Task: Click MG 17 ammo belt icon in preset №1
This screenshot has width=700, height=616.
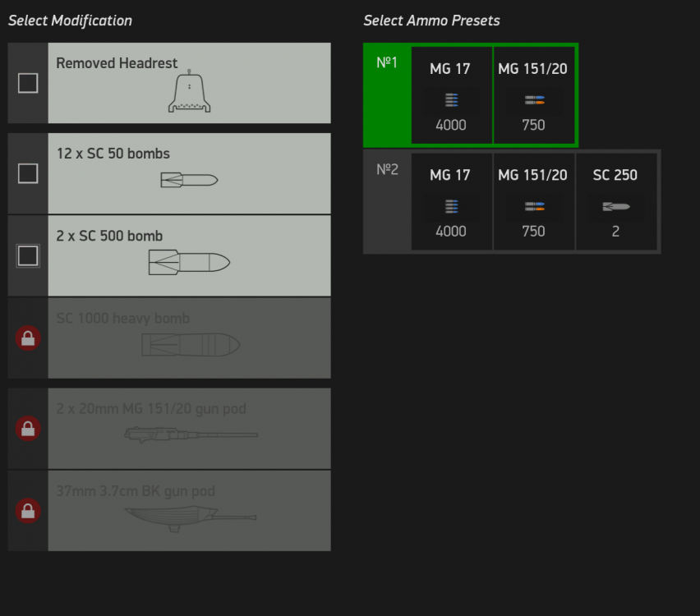Action: [x=451, y=100]
